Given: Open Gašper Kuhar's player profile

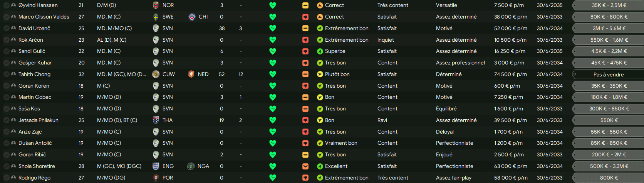Looking at the screenshot, I should pos(35,63).
